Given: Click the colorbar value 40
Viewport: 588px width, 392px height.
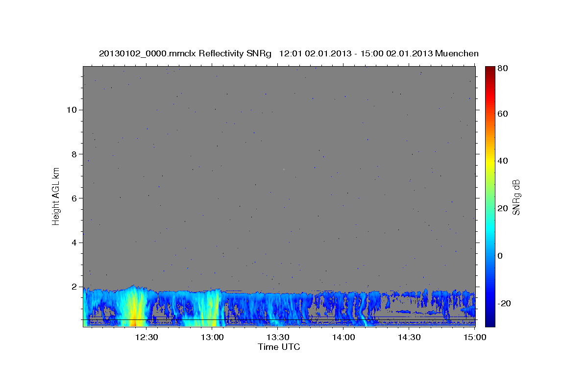Looking at the screenshot, I should coord(504,161).
